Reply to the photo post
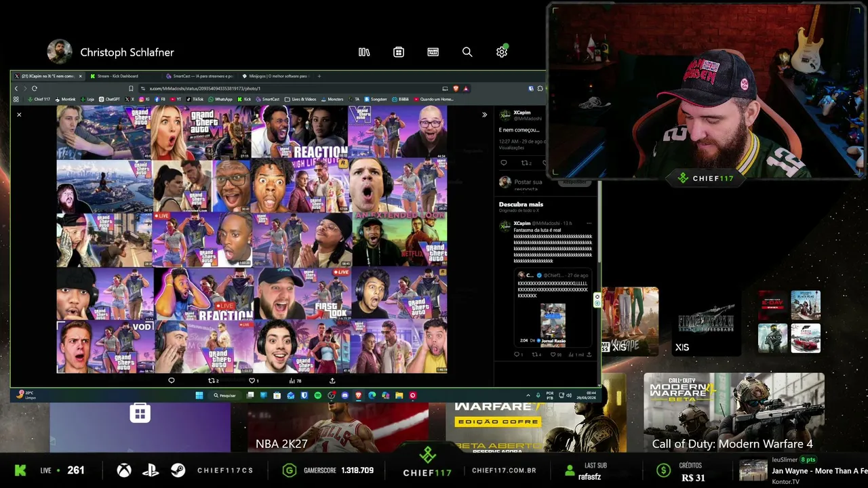Image resolution: width=868 pixels, height=488 pixels. tap(171, 381)
